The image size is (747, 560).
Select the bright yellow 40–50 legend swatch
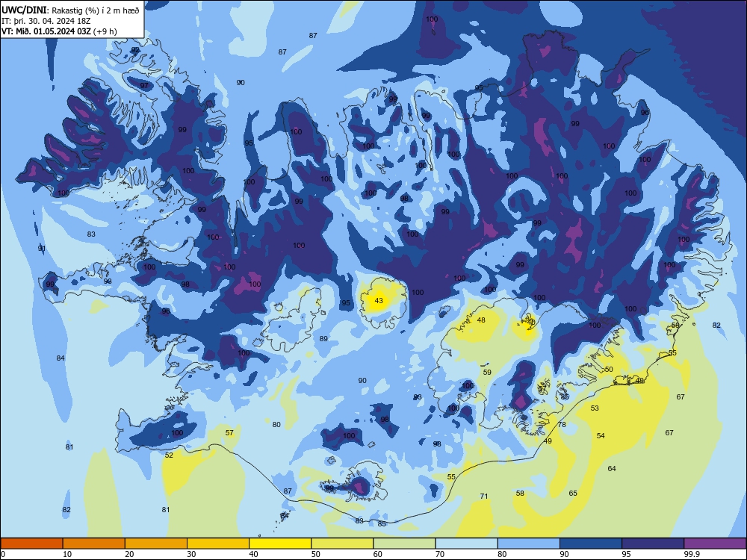point(280,544)
